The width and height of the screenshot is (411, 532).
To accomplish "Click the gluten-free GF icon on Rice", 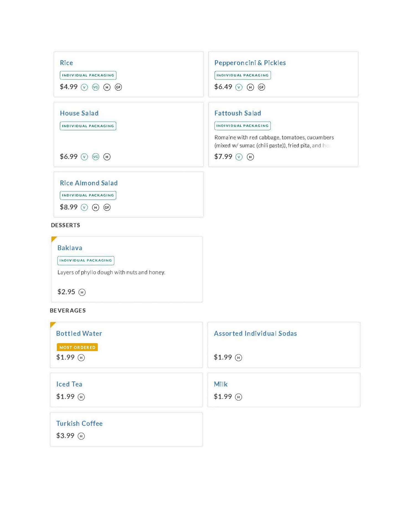I will click(118, 87).
